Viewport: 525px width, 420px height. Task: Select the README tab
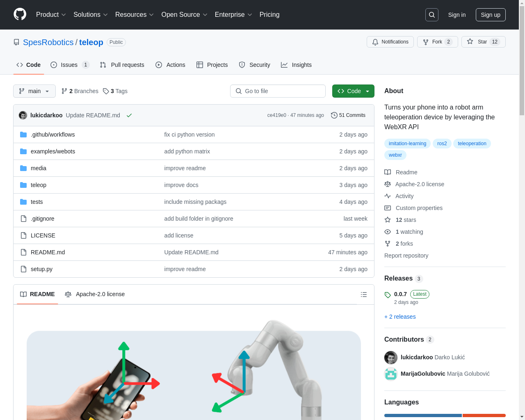pyautogui.click(x=37, y=294)
